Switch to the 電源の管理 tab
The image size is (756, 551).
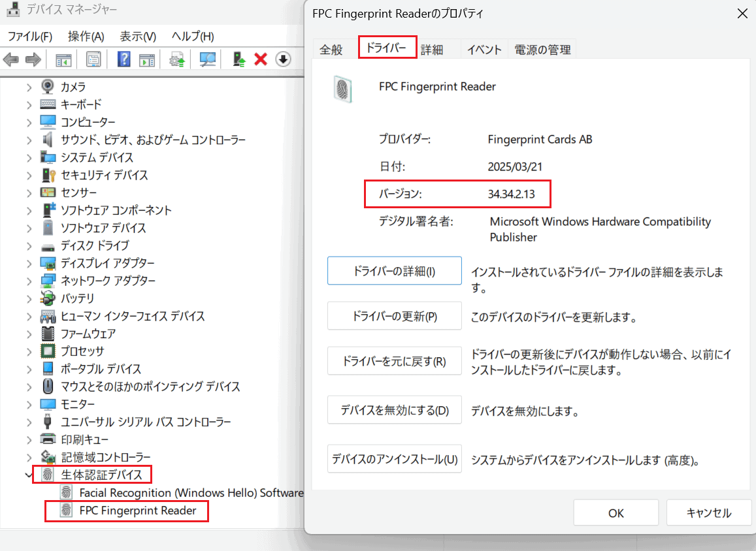542,50
